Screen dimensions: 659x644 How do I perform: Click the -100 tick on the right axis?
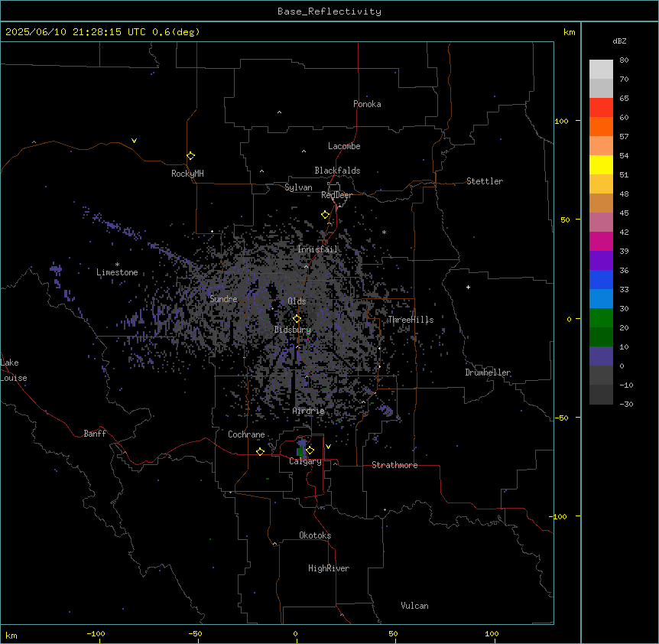pyautogui.click(x=559, y=516)
